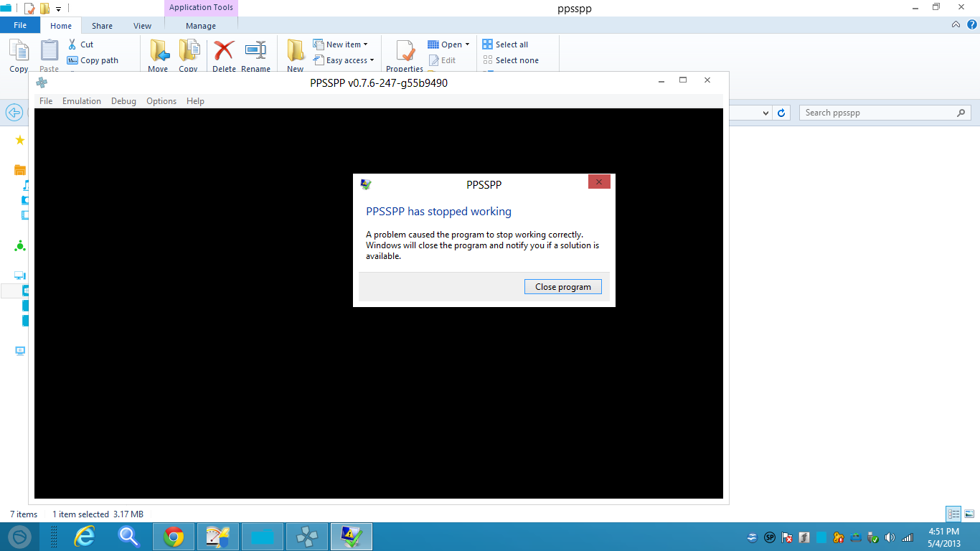Viewport: 980px width, 551px height.
Task: Open the Emulation menu in PPSSPP
Action: click(82, 101)
